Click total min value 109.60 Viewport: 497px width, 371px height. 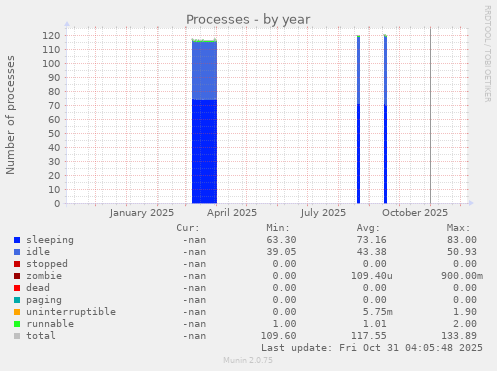[x=278, y=336]
